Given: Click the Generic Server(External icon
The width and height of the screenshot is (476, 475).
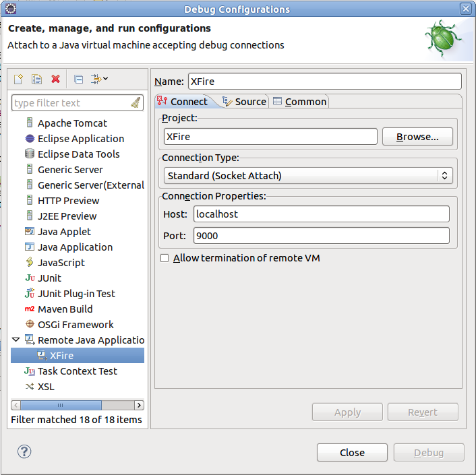Looking at the screenshot, I should click(30, 185).
